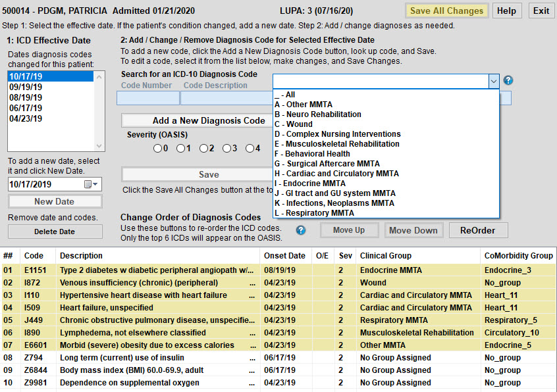Click the Onset Date column header

point(286,256)
